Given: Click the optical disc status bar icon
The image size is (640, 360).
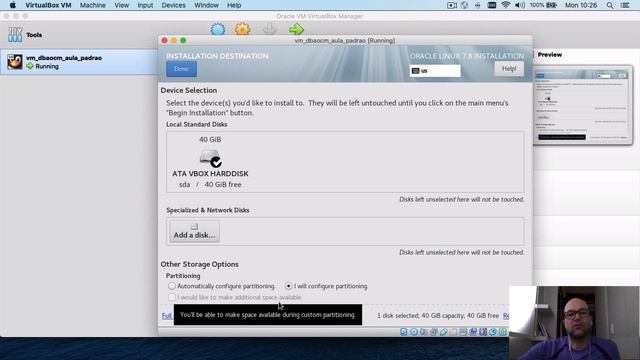Looking at the screenshot, I should tap(414, 332).
